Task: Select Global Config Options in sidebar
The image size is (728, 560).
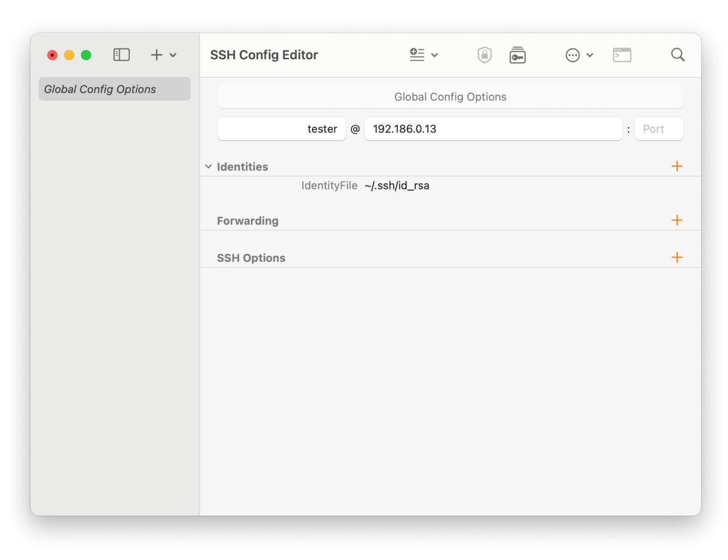Action: click(114, 89)
